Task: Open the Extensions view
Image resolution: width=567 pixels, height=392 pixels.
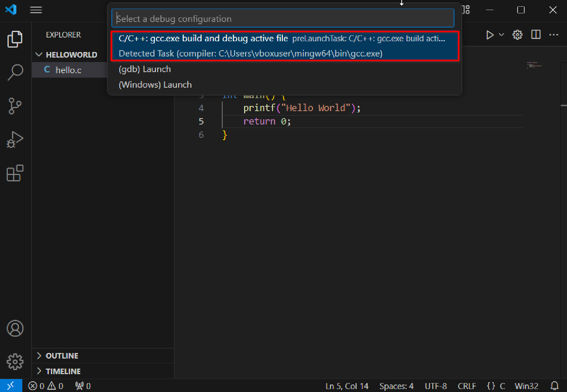Action: click(15, 173)
